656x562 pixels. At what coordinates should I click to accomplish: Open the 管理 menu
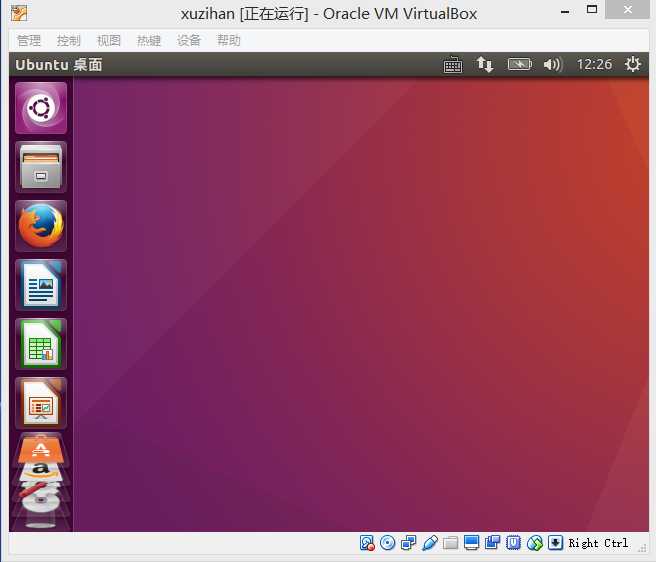(x=29, y=41)
